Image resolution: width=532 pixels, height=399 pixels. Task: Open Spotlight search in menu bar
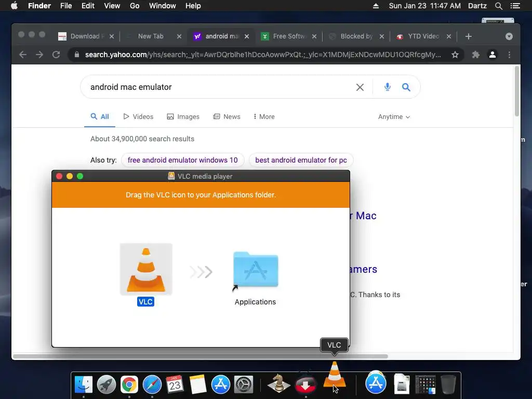498,6
